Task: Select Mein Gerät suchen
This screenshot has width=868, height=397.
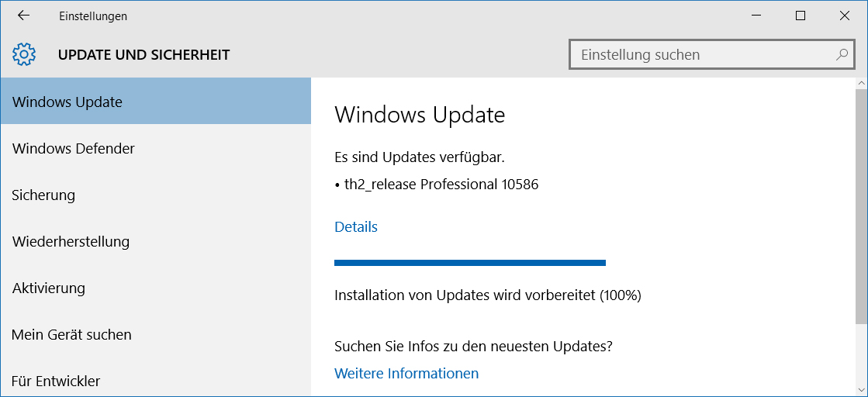Action: 156,334
